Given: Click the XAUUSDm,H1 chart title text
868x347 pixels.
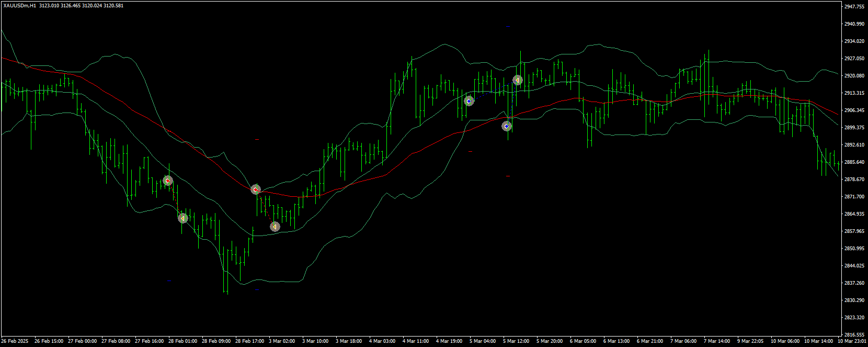Looking at the screenshot, I should point(20,6).
